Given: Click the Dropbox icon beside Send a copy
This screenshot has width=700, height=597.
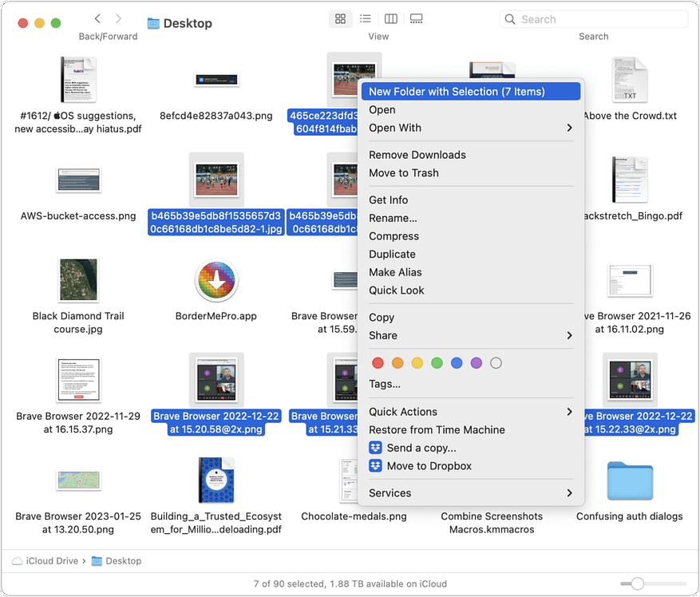Looking at the screenshot, I should click(x=376, y=448).
